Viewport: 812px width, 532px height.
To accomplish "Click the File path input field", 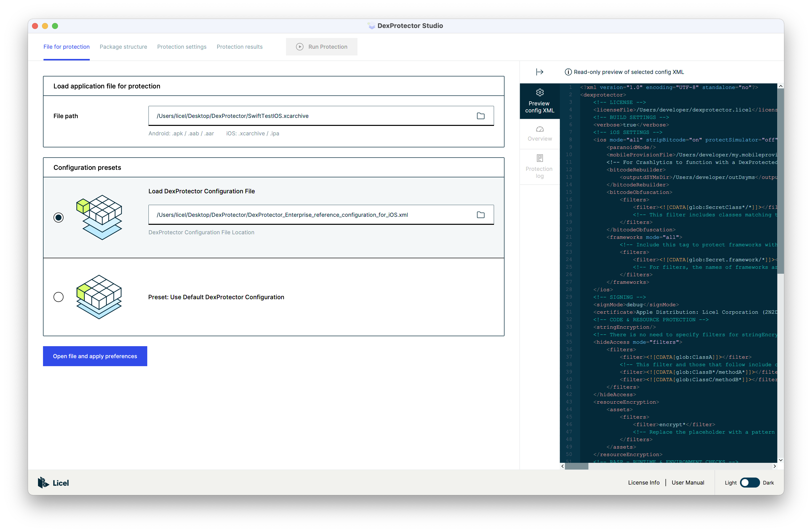I will point(321,116).
